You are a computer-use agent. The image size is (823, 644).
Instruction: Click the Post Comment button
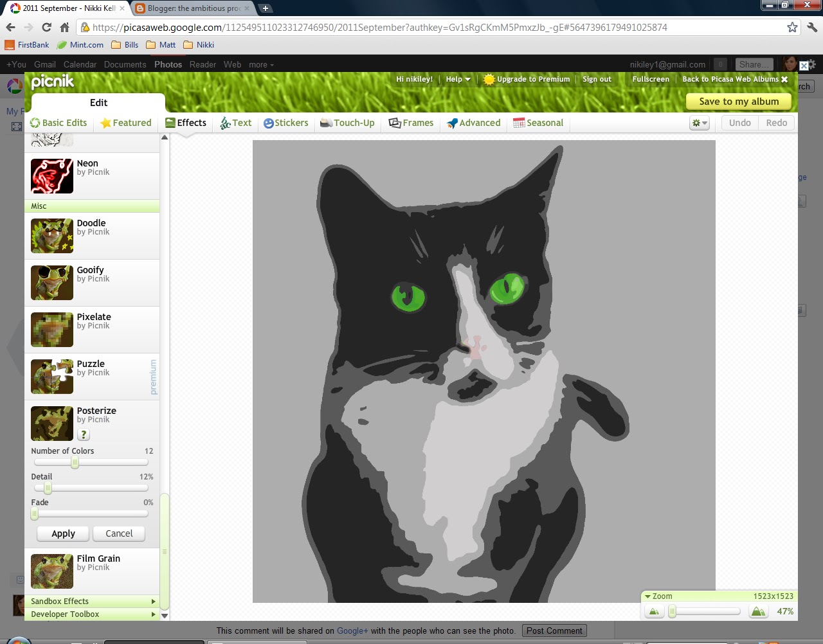coord(554,631)
